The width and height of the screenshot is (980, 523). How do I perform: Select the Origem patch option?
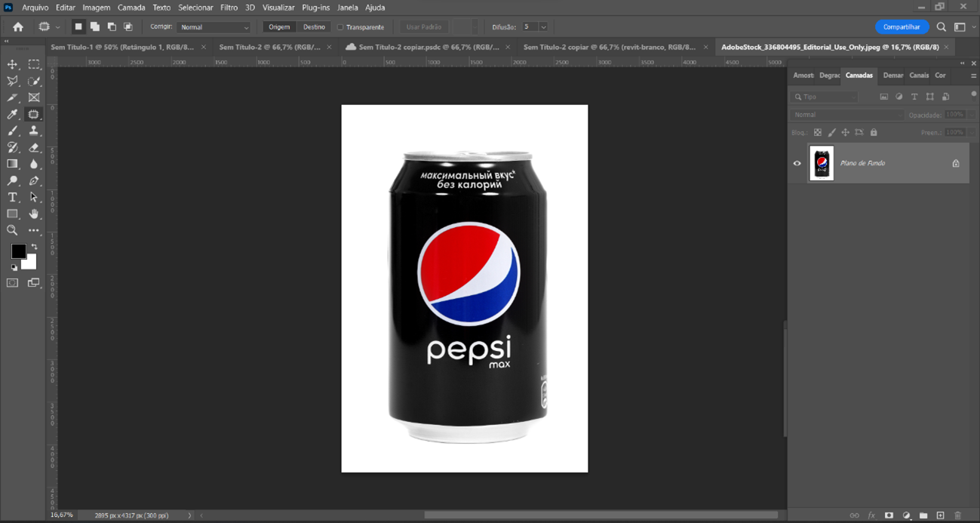[x=279, y=27]
